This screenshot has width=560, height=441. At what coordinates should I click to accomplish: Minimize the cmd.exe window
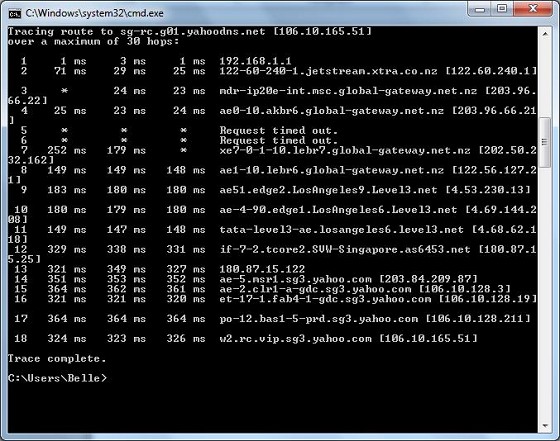click(480, 9)
